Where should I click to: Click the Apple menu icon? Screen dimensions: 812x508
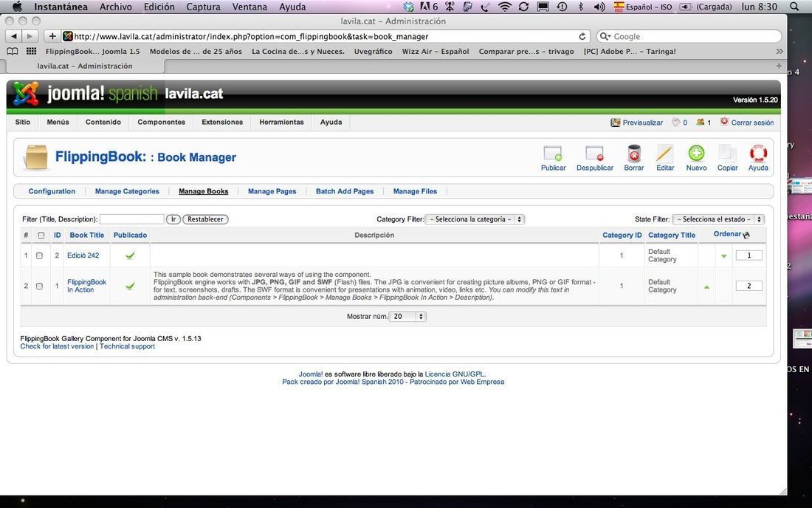pos(17,7)
